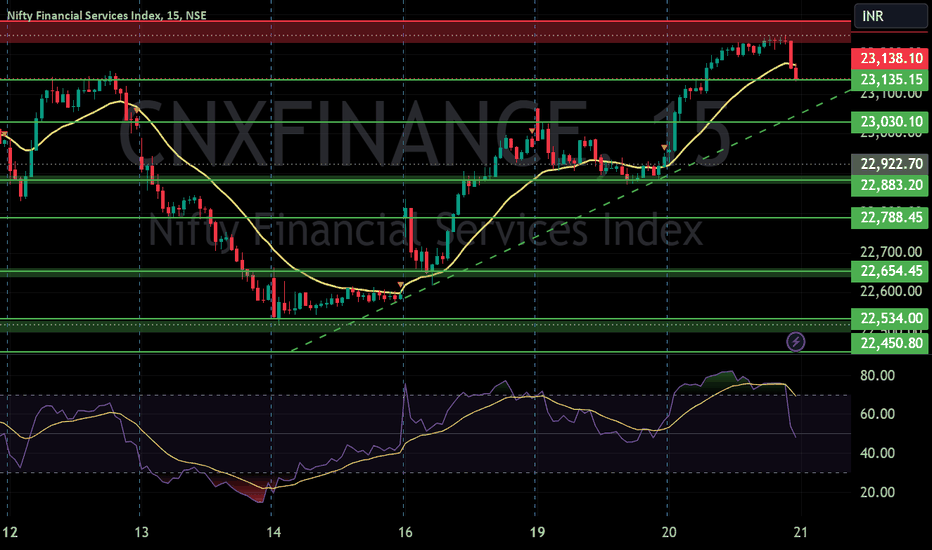932x550 pixels.
Task: Select the 22,534.00 level label
Action: tap(890, 318)
